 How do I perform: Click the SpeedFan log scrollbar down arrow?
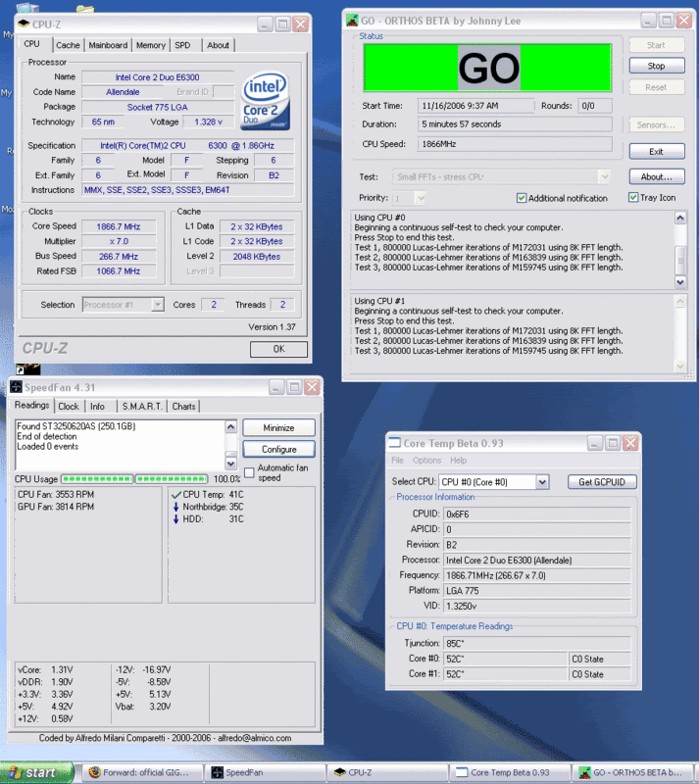(230, 464)
